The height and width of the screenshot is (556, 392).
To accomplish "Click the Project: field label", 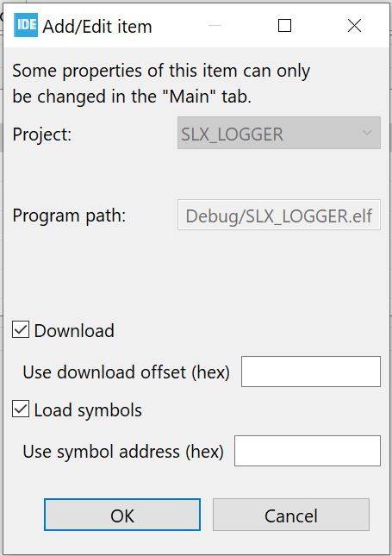I will pyautogui.click(x=42, y=134).
